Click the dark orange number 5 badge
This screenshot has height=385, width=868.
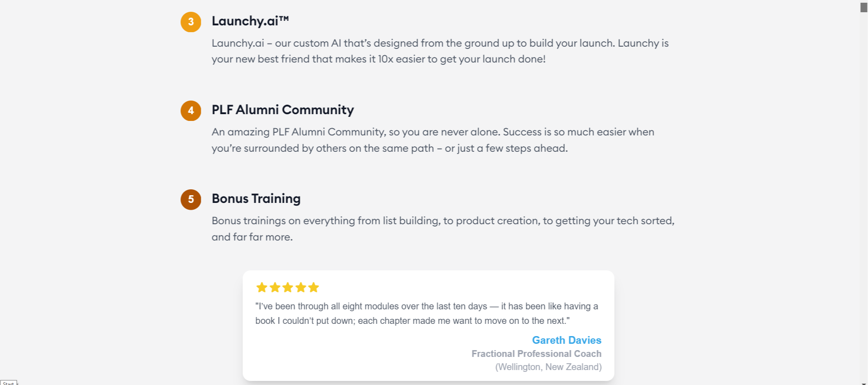pyautogui.click(x=191, y=199)
